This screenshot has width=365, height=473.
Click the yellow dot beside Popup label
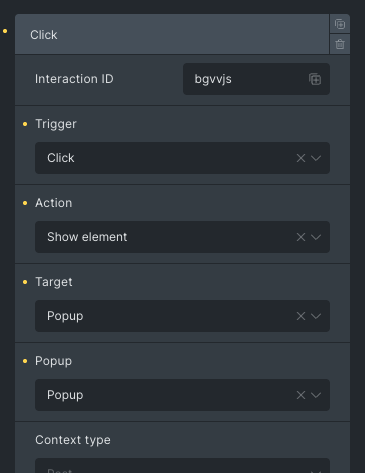click(25, 361)
